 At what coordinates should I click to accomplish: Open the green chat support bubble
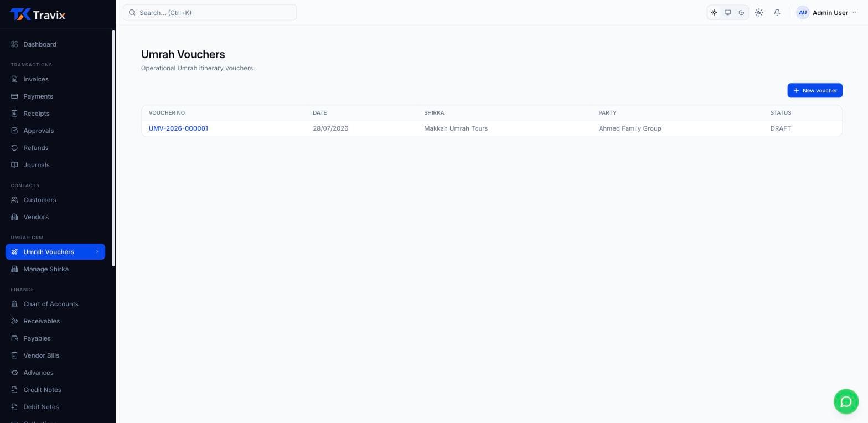pos(846,401)
